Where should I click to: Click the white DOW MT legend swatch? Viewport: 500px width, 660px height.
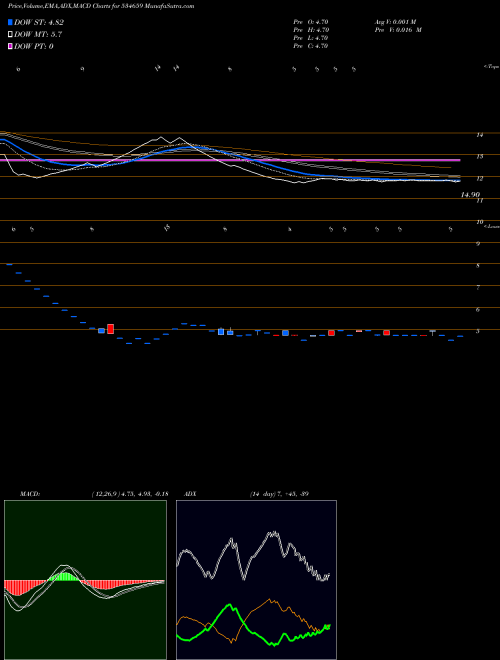click(x=11, y=35)
